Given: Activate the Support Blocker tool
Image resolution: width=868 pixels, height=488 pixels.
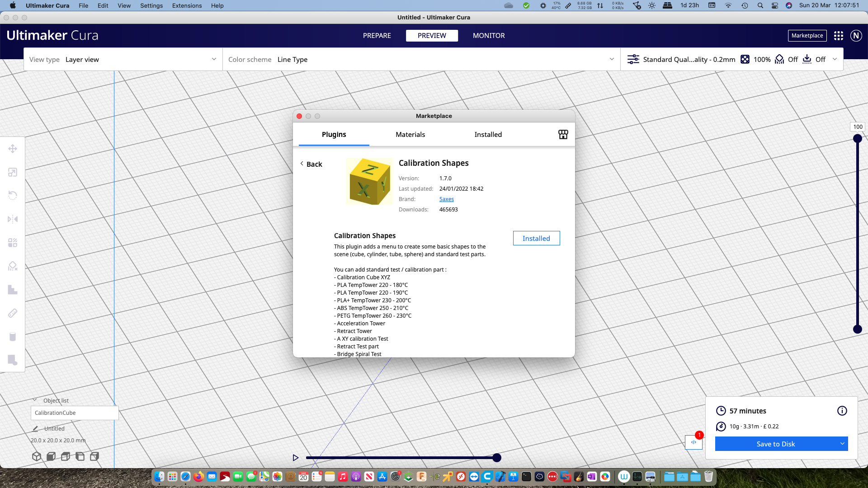Looking at the screenshot, I should [13, 266].
